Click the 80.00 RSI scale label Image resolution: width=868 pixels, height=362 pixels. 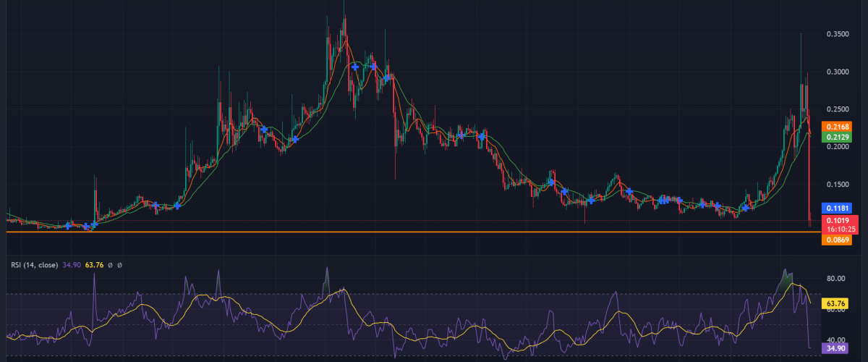click(x=836, y=278)
